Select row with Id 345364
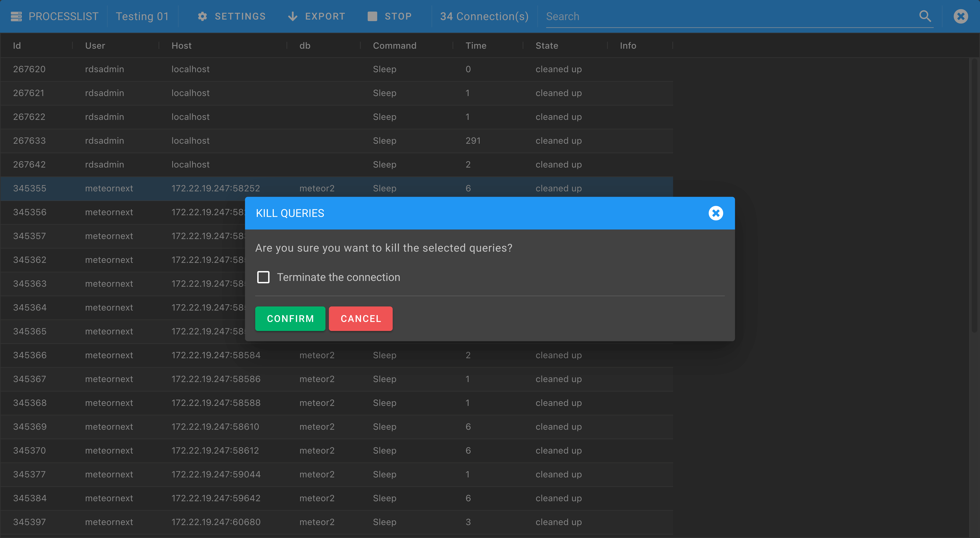Screen dimensions: 980x538 [122, 308]
